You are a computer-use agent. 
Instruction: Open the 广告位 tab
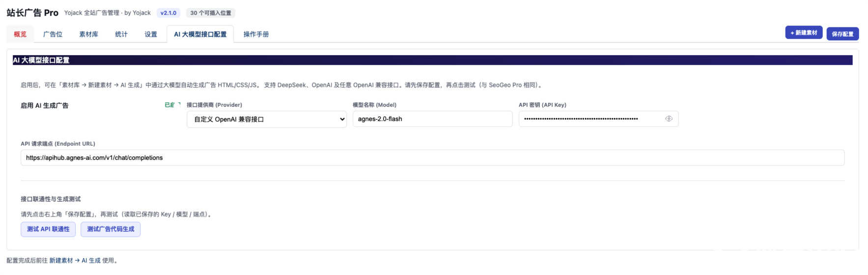(x=53, y=34)
